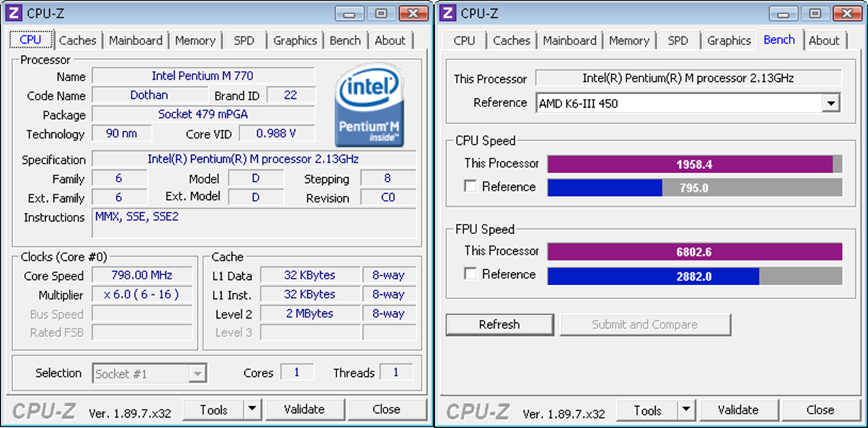Open Graphics tab in right window
The height and width of the screenshot is (428, 868).
click(x=729, y=40)
